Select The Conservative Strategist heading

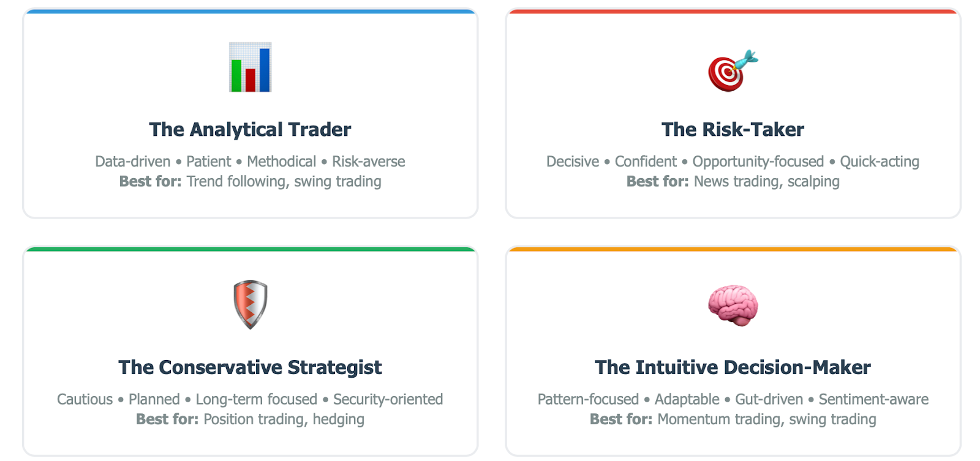click(x=250, y=367)
